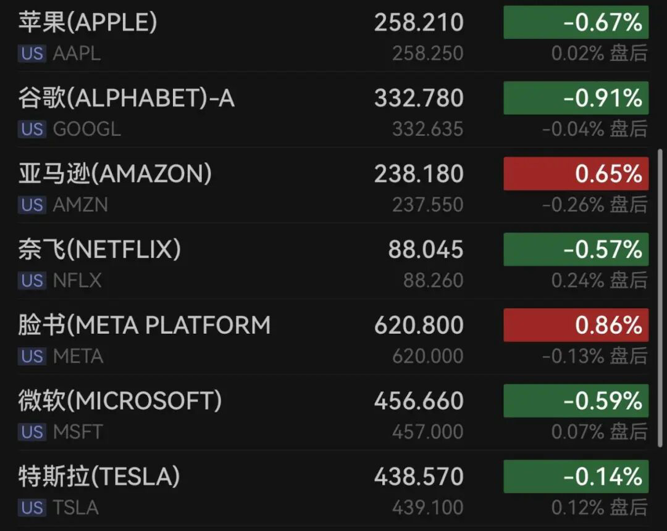Click the US badge beside AMZN
The height and width of the screenshot is (531, 667).
point(32,205)
